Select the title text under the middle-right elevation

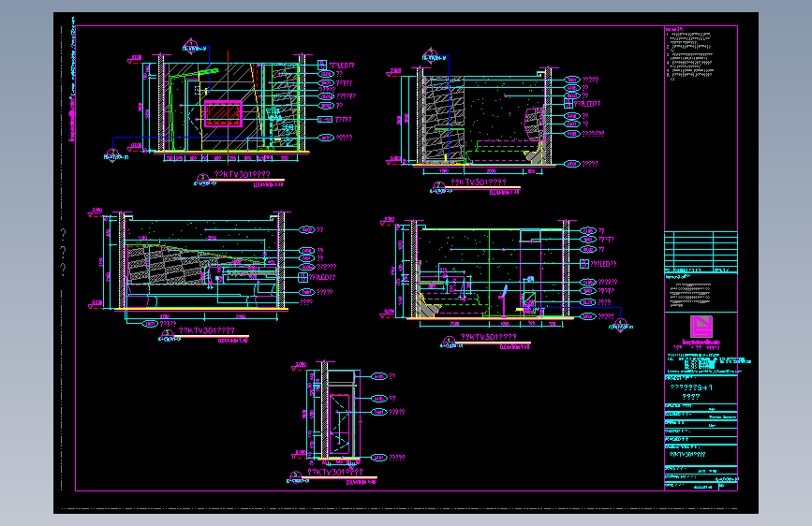point(488,337)
